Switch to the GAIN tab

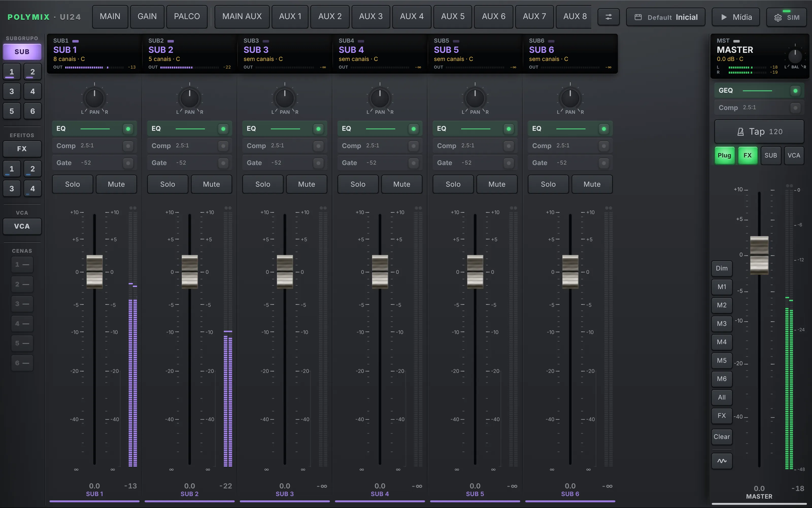[x=147, y=17]
